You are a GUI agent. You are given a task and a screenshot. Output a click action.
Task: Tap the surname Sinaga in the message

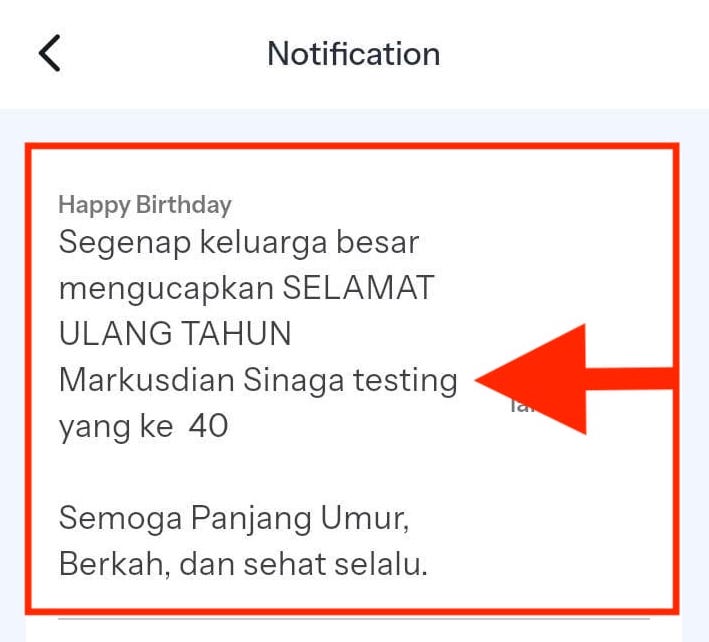(293, 382)
